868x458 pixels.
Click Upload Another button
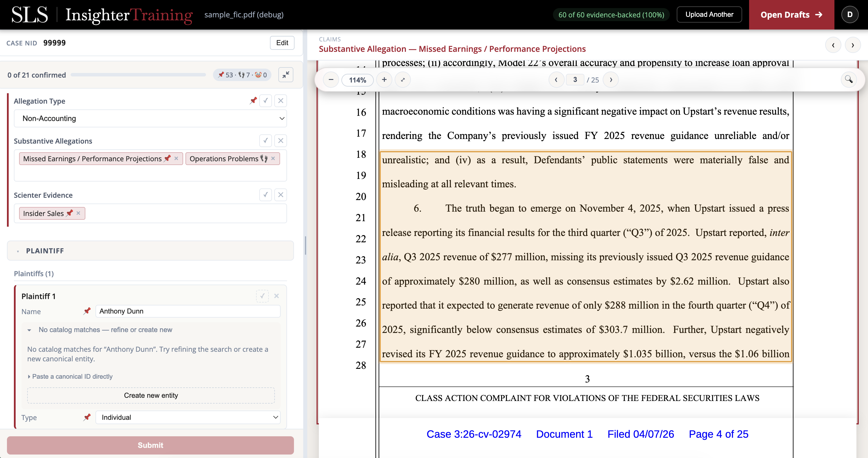tap(709, 14)
